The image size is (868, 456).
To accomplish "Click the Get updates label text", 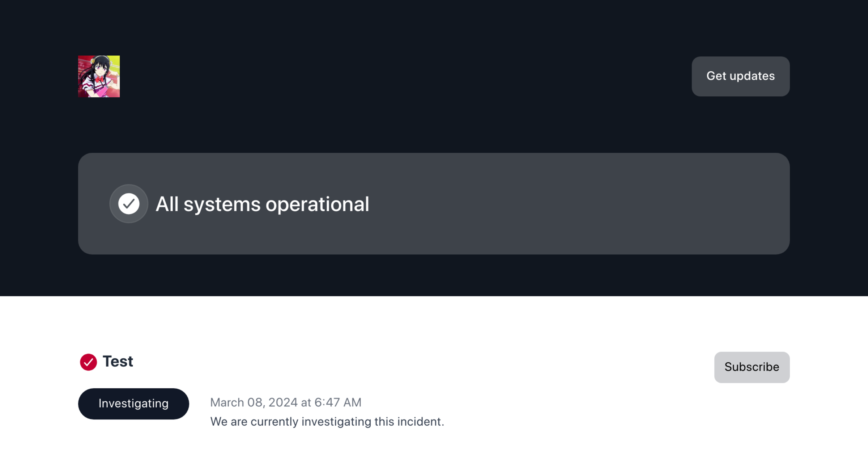I will pyautogui.click(x=740, y=76).
